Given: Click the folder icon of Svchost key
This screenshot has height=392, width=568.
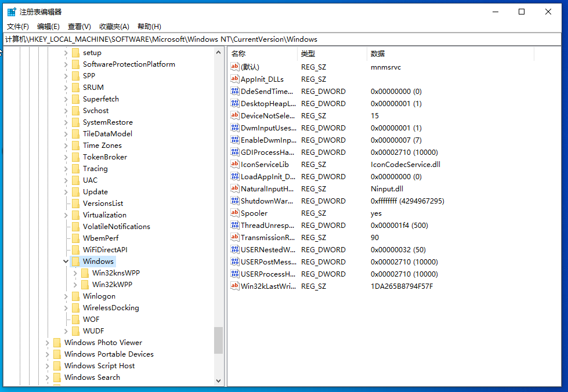Looking at the screenshot, I should (x=75, y=110).
